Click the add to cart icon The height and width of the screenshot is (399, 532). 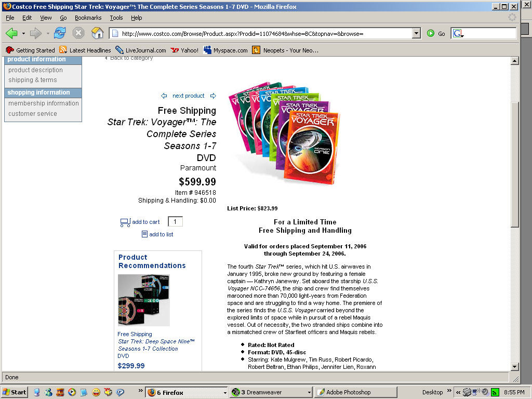pyautogui.click(x=125, y=222)
